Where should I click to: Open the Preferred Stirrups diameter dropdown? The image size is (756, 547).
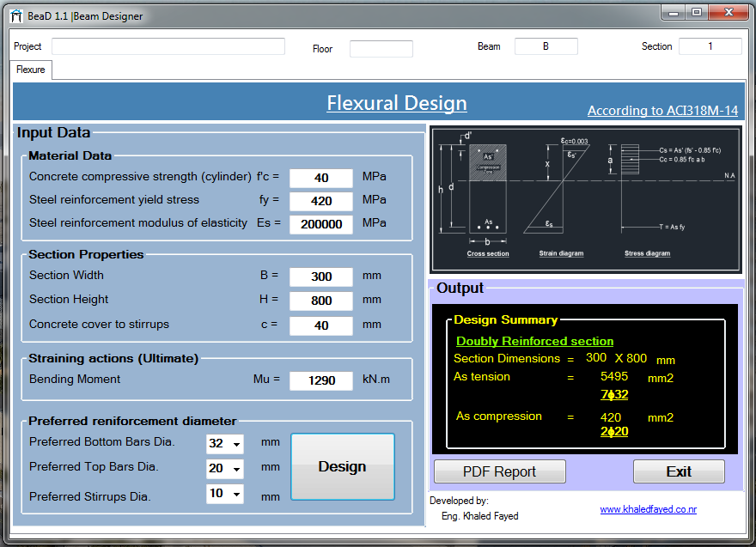pos(237,494)
